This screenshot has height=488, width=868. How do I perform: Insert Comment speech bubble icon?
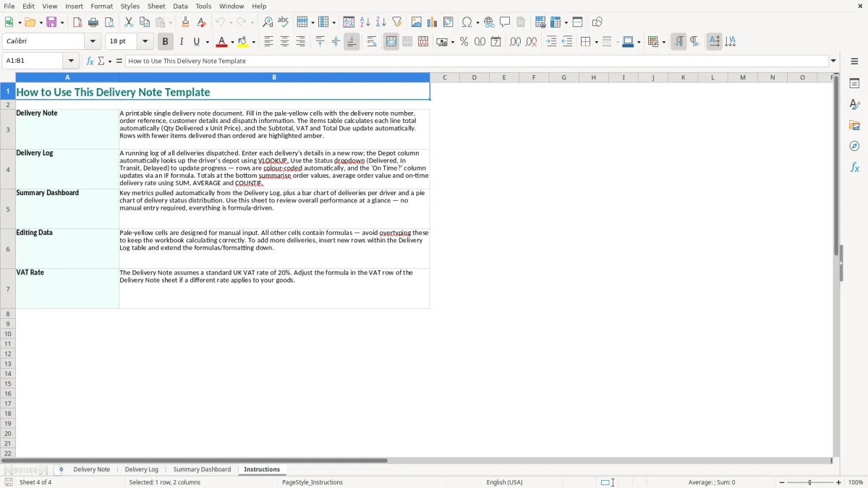506,22
